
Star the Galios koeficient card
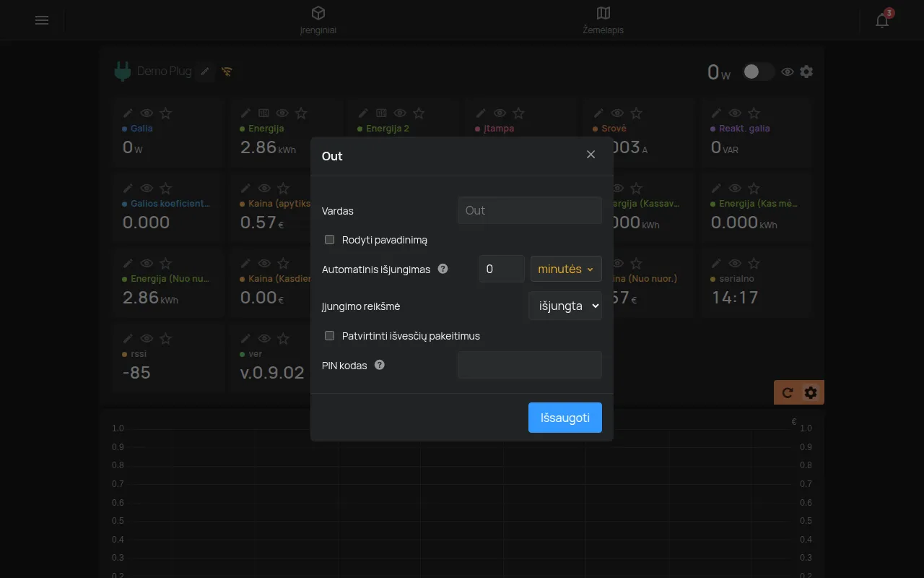pyautogui.click(x=166, y=188)
